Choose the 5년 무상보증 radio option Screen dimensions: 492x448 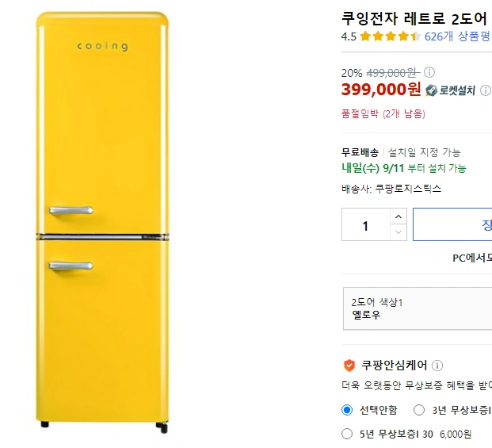click(x=347, y=434)
